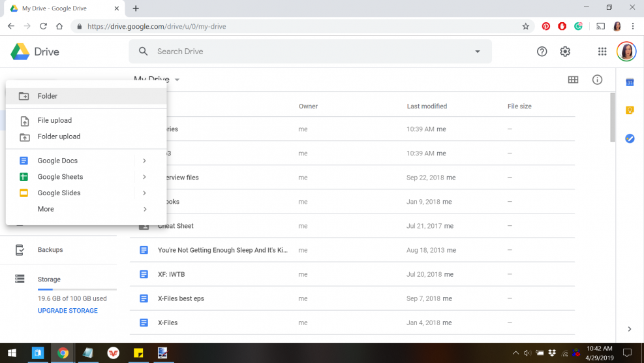Select Folder upload menu option
644x363 pixels.
(59, 136)
